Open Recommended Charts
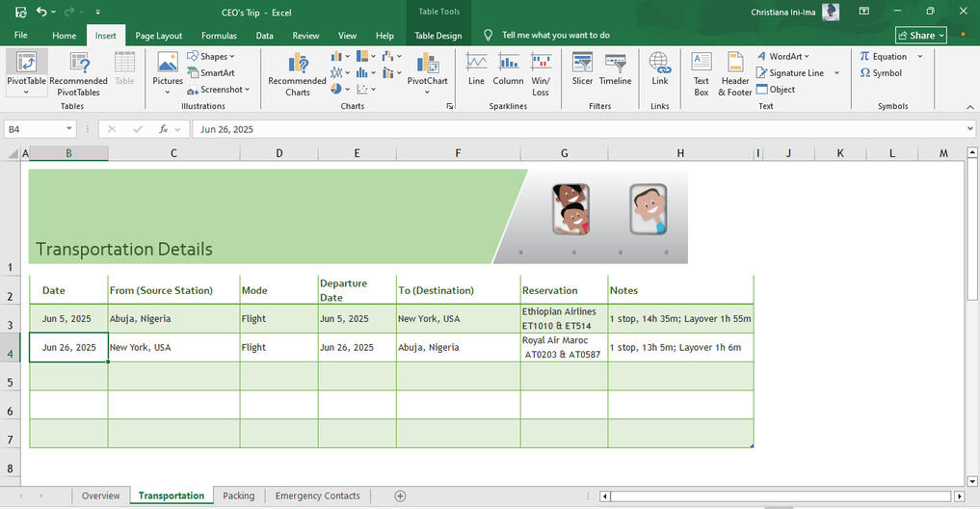 click(298, 74)
